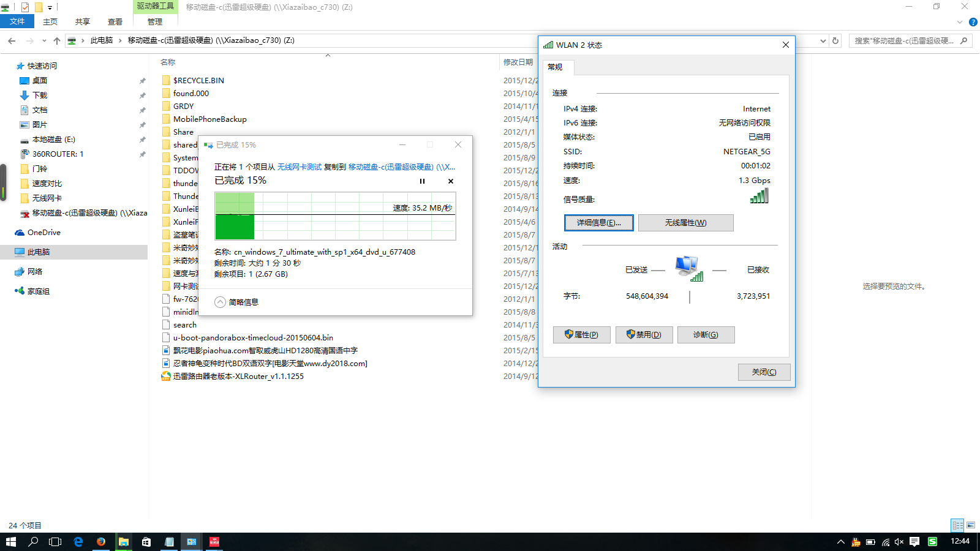Screen dimensions: 980x551
Task: Select u-boot-pandorabox-timecloud-20150604.bin file
Action: pyautogui.click(x=253, y=338)
